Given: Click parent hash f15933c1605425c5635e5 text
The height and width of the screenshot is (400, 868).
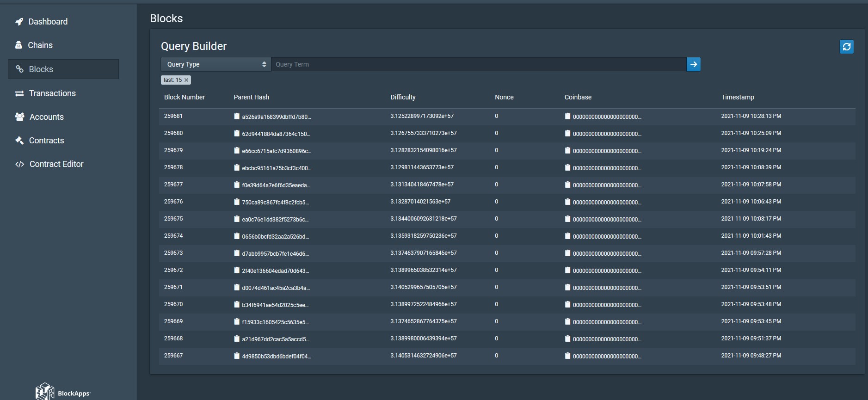Looking at the screenshot, I should tap(275, 322).
